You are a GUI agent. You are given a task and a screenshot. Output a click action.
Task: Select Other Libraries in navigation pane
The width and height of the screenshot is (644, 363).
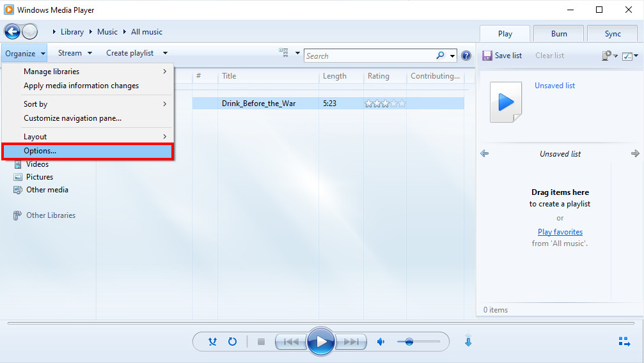point(51,215)
